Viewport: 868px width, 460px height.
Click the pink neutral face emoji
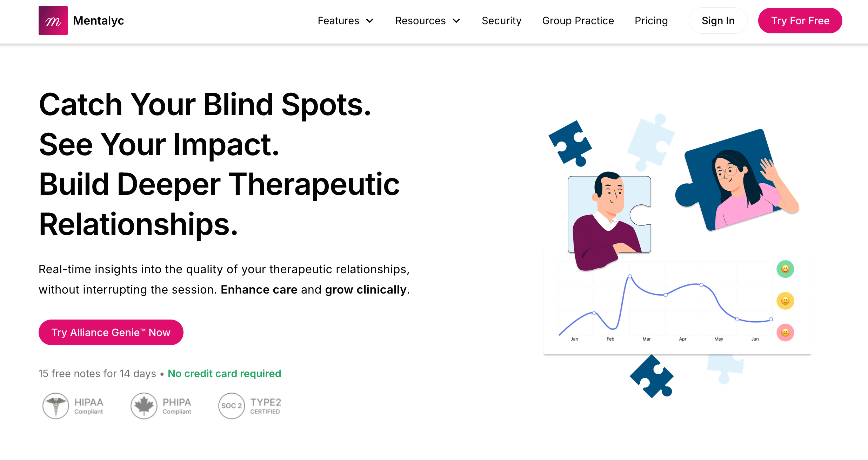point(785,333)
